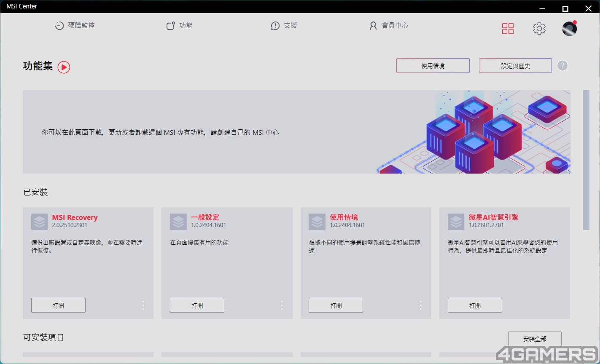This screenshot has height=364, width=600.
Task: Click the MSI Recovery layers icon
Action: pyautogui.click(x=39, y=222)
